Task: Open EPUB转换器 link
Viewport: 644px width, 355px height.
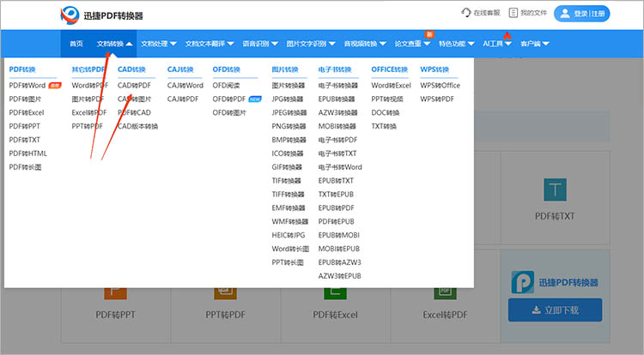Action: point(337,99)
